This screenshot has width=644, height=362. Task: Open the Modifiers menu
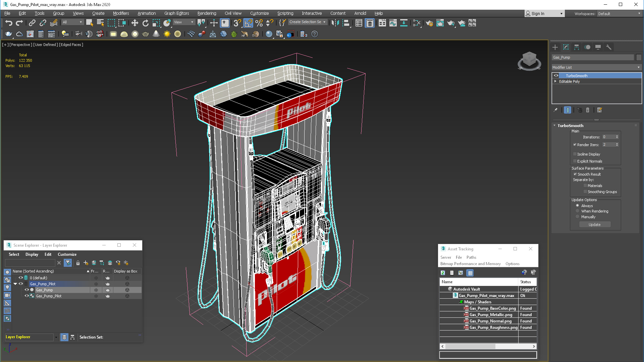(121, 13)
